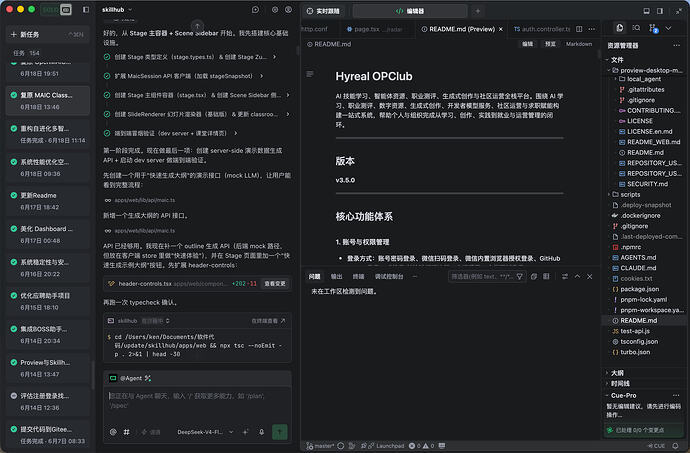Open user account icon in chat header

click(288, 9)
